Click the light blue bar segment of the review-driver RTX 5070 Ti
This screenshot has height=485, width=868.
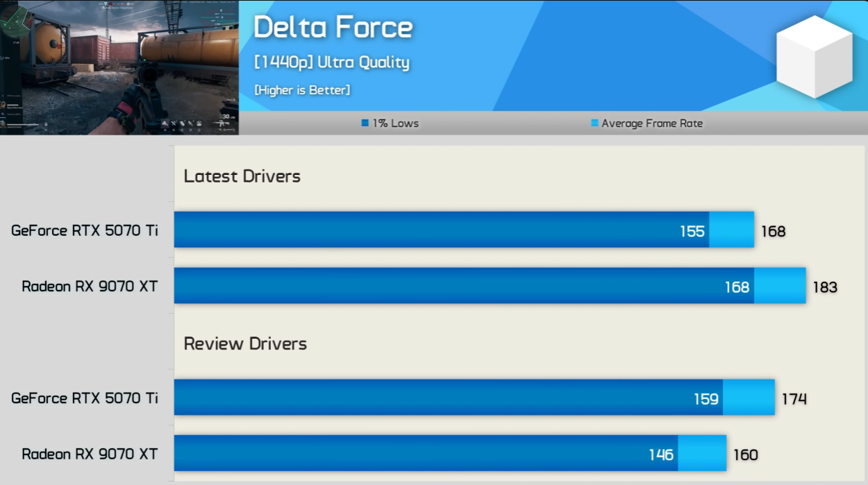coord(749,398)
